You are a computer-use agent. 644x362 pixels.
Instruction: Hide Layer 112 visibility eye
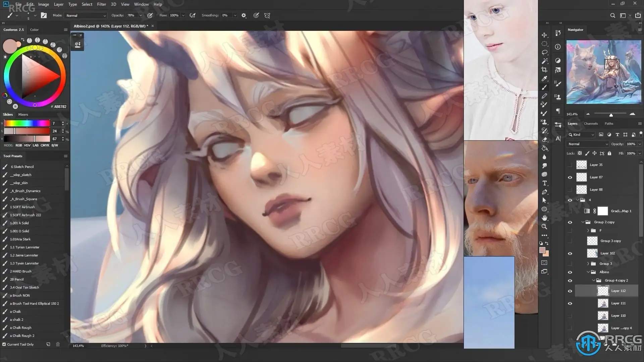coord(570,291)
